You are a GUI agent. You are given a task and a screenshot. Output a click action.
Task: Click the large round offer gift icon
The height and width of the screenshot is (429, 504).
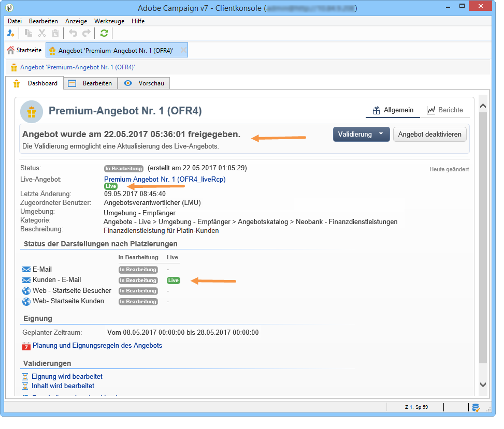point(32,112)
